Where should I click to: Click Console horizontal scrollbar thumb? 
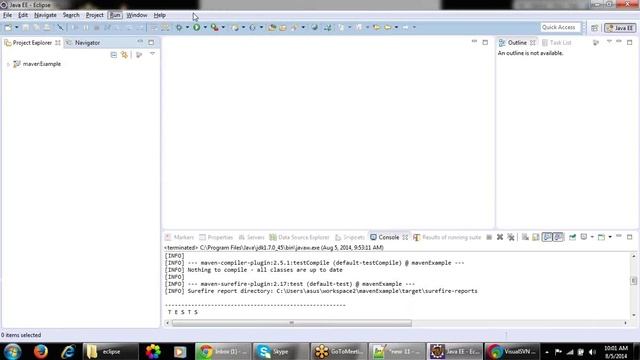(292, 323)
